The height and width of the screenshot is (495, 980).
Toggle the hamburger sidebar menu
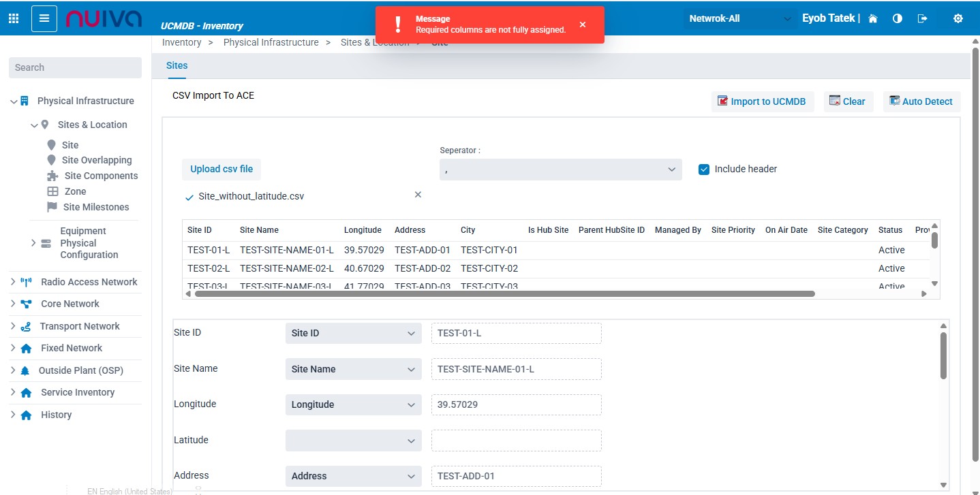pyautogui.click(x=44, y=18)
